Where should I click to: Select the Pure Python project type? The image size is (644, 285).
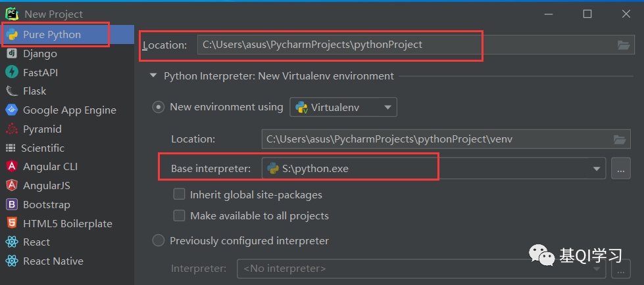click(x=67, y=35)
